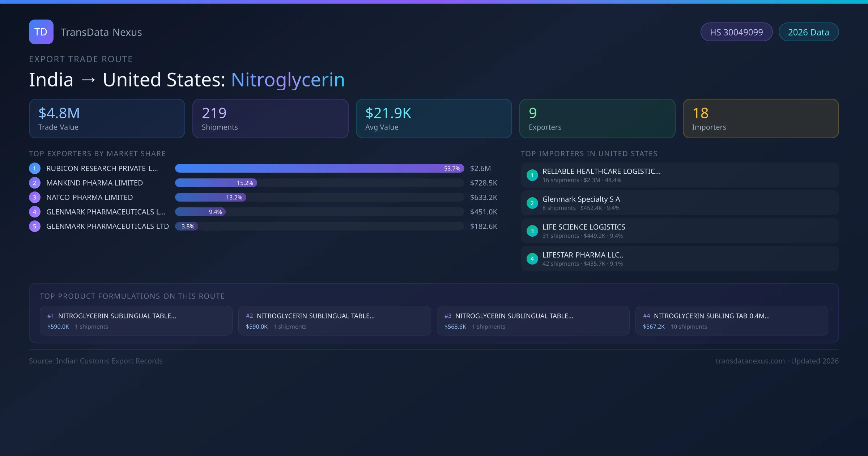Image resolution: width=868 pixels, height=456 pixels.
Task: Click the Indian Customs Export Records source text
Action: (96, 361)
